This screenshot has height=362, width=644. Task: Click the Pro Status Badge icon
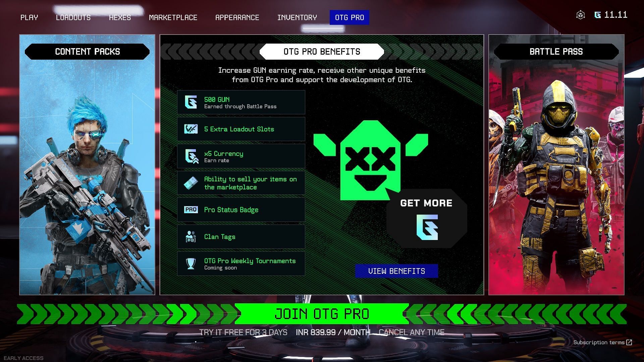191,209
